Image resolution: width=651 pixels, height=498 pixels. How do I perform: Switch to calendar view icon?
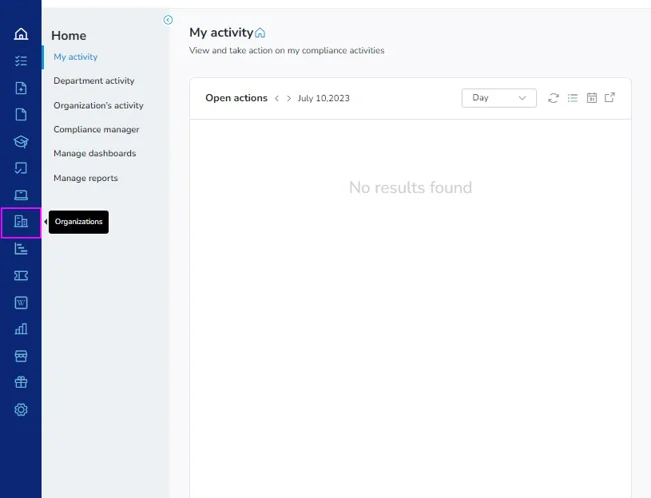click(592, 98)
